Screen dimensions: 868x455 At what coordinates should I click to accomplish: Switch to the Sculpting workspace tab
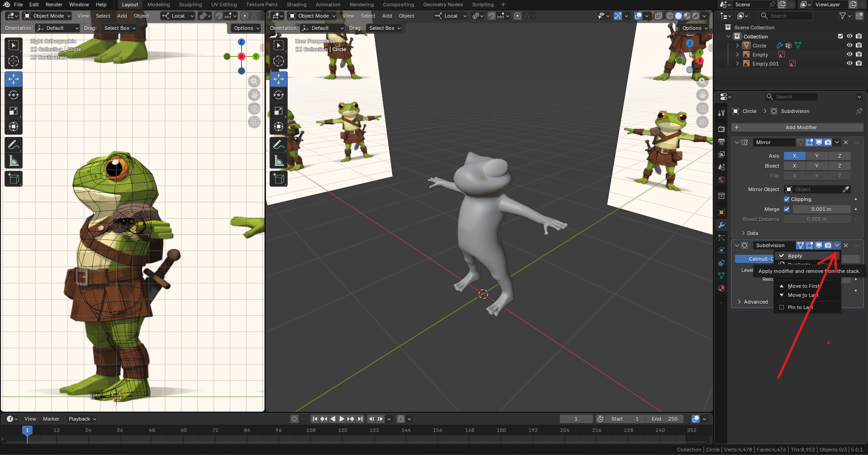pos(190,5)
